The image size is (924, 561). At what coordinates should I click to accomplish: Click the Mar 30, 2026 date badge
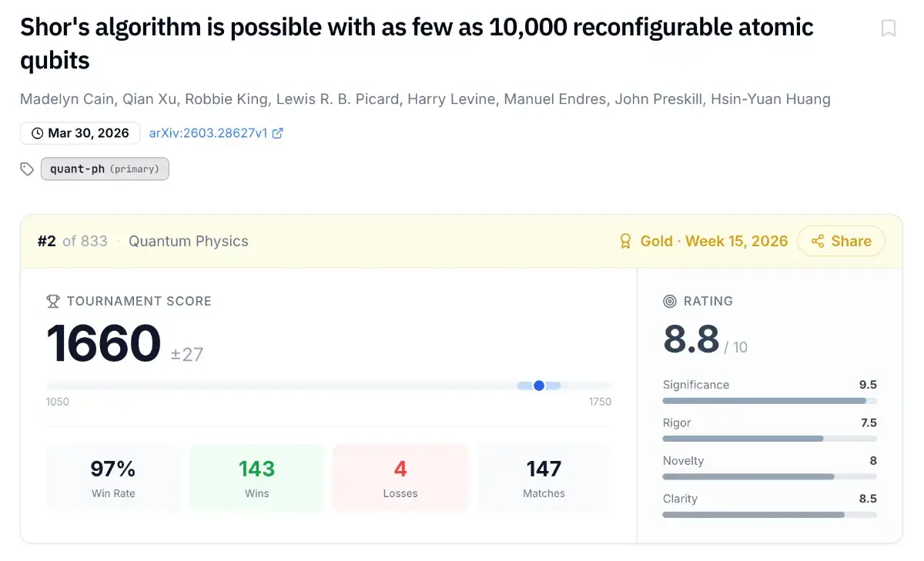[80, 133]
